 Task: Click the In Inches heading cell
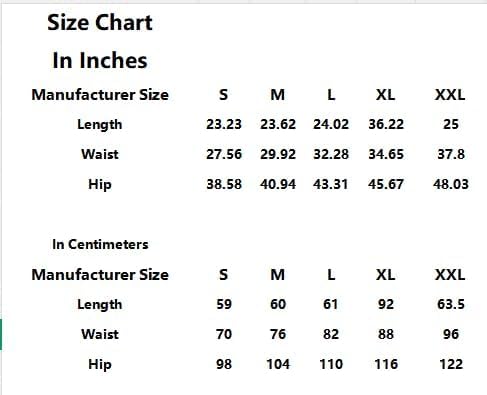100,60
